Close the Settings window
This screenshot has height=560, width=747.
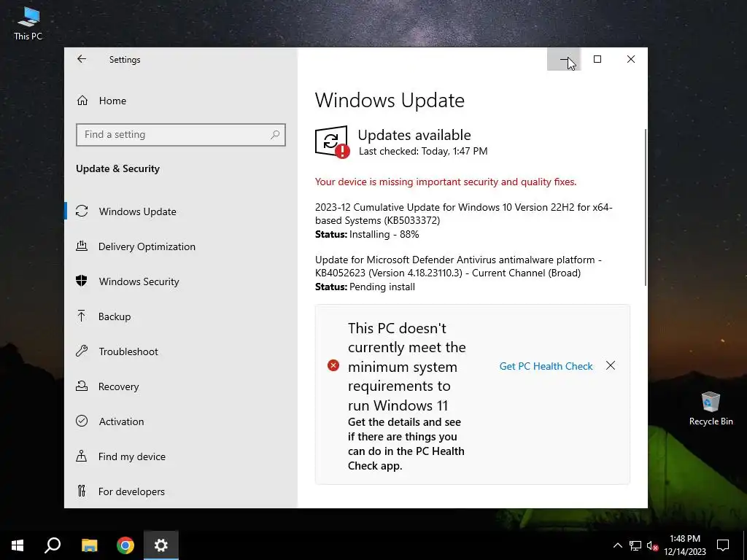tap(631, 59)
